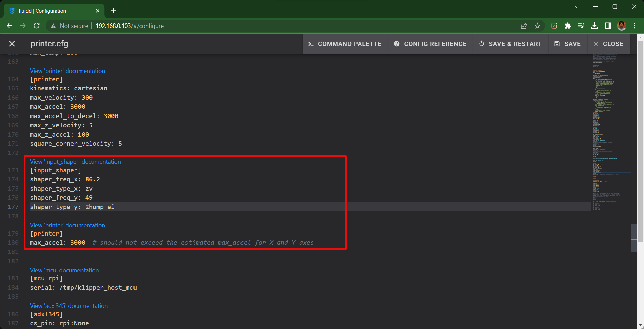Open the profile avatar menu
The height and width of the screenshot is (329, 644).
point(622,26)
